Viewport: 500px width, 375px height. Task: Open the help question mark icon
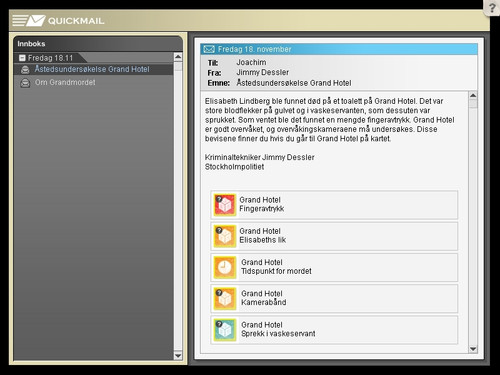492,7
